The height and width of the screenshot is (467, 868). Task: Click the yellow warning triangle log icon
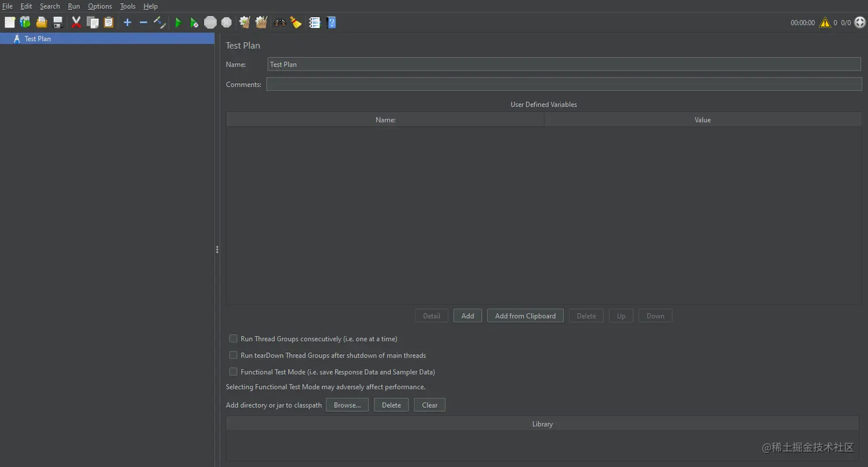[x=825, y=22]
